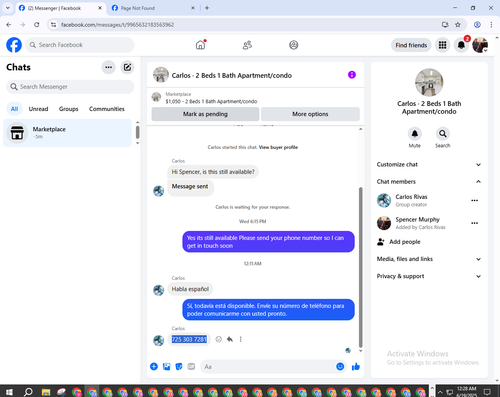Reload the page
Screen dimensions: 500x397
[x=37, y=25]
